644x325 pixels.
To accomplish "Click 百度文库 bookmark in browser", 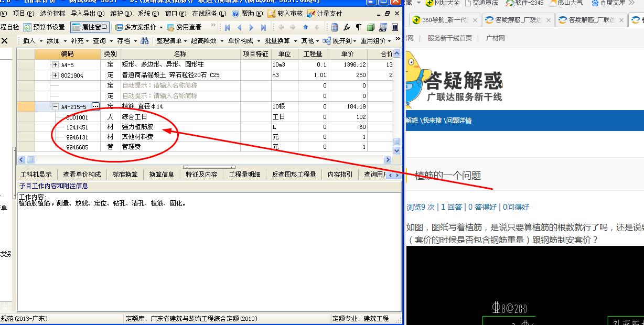I will pyautogui.click(x=608, y=3).
